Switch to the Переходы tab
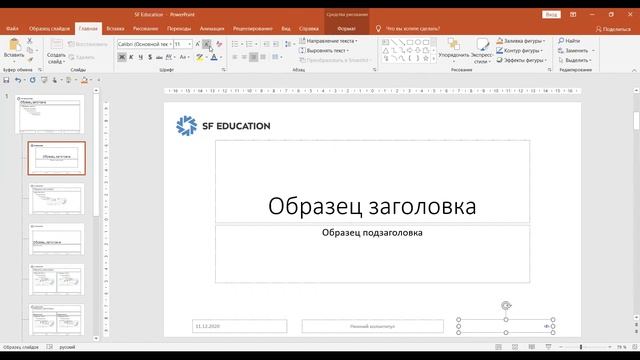This screenshot has height=360, width=640. coord(179,29)
